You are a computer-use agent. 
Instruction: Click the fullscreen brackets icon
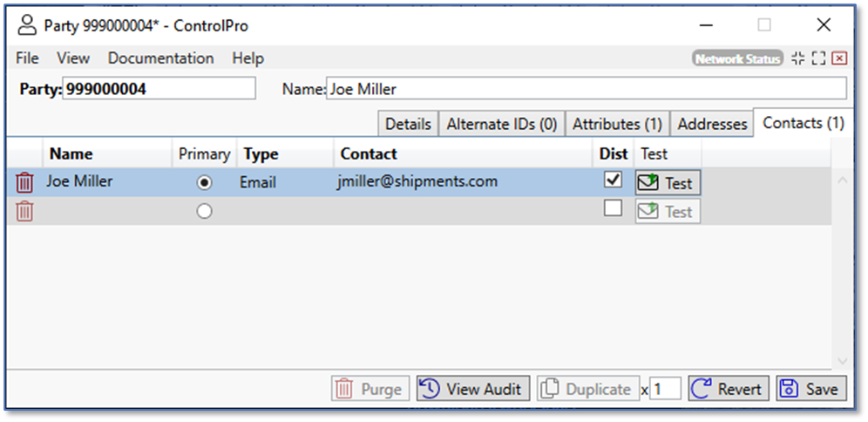[818, 58]
